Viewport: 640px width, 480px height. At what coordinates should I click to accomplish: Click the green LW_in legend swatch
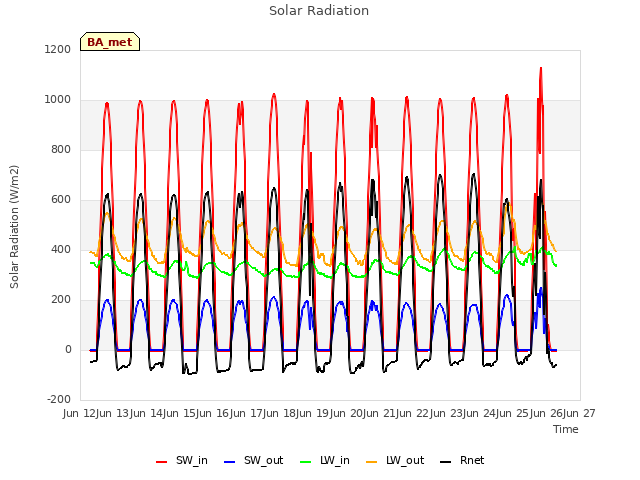pos(306,462)
